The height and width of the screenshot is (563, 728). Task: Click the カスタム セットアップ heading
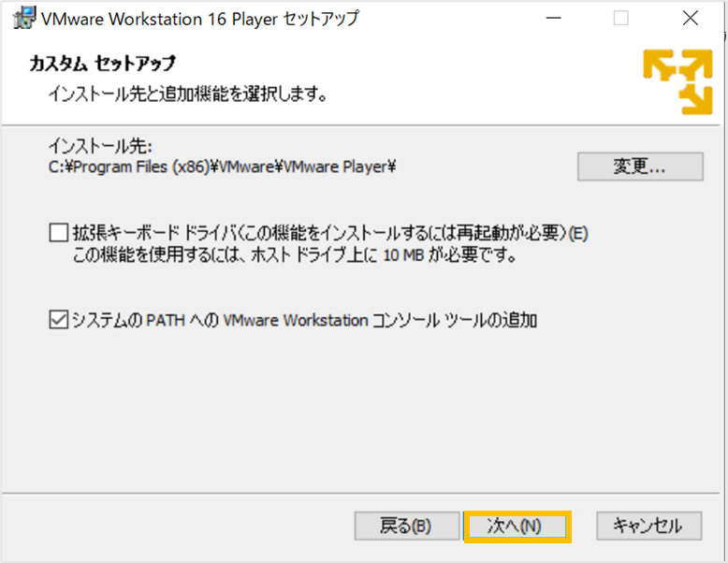(103, 64)
